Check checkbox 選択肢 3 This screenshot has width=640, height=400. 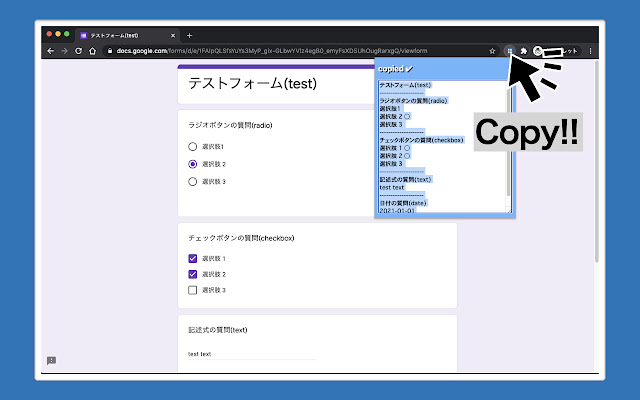[x=193, y=290]
